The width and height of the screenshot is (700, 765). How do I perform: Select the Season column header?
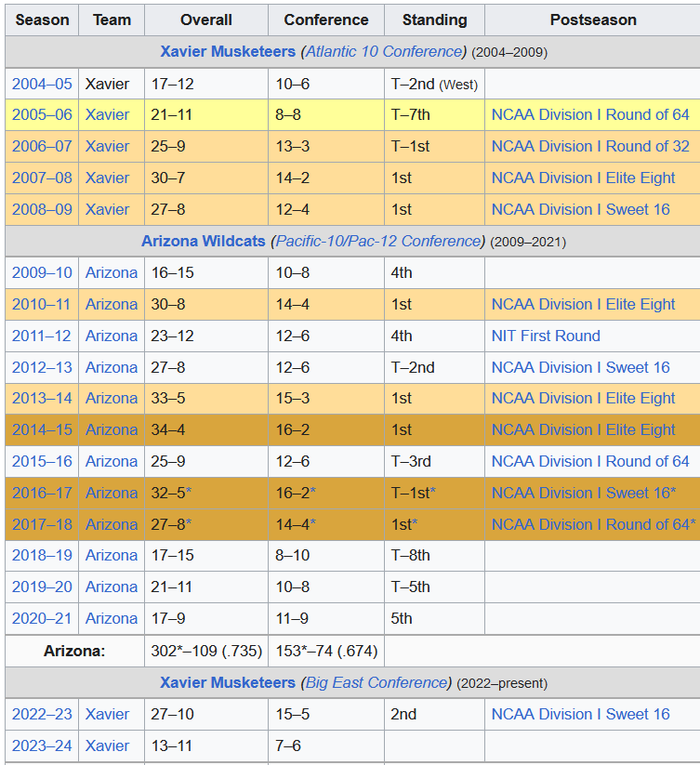[x=42, y=20]
